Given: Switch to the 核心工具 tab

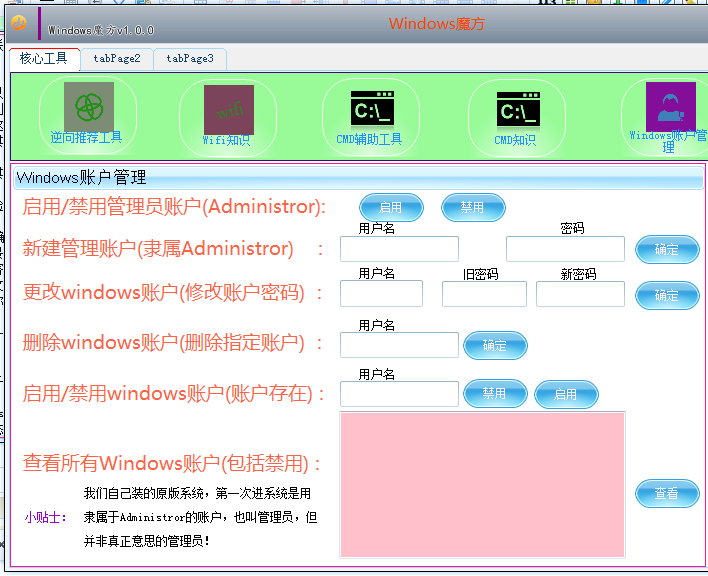Looking at the screenshot, I should (44, 59).
